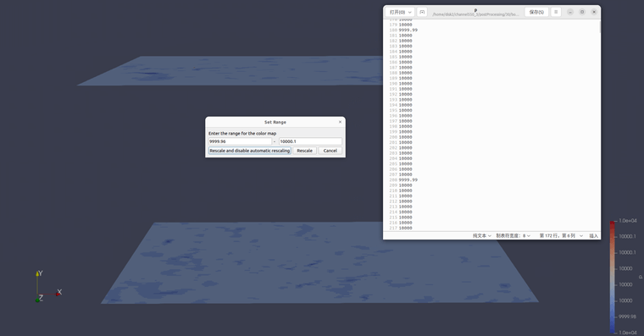The width and height of the screenshot is (644, 336).
Task: Open the 制表符宽度 tab width dropdown
Action: point(513,235)
